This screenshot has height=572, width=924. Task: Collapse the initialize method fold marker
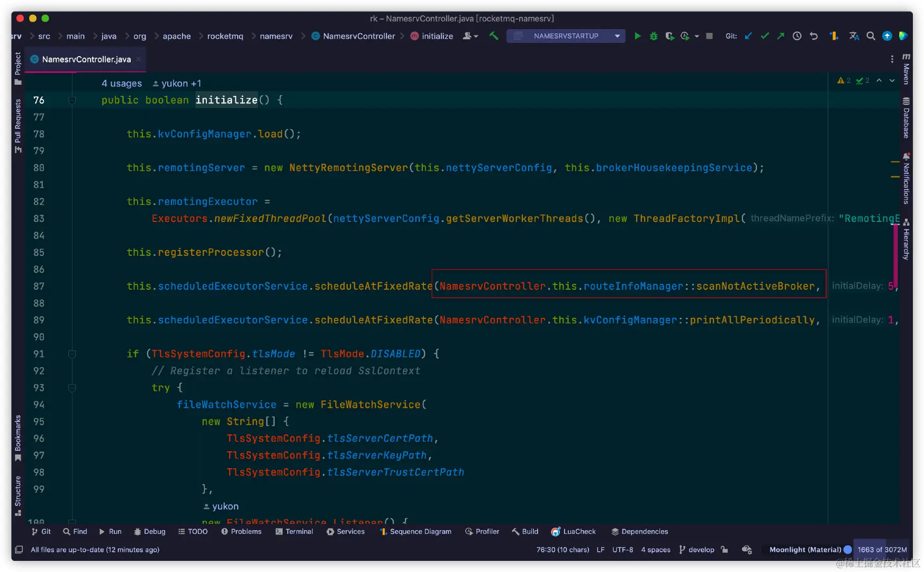pyautogui.click(x=72, y=100)
